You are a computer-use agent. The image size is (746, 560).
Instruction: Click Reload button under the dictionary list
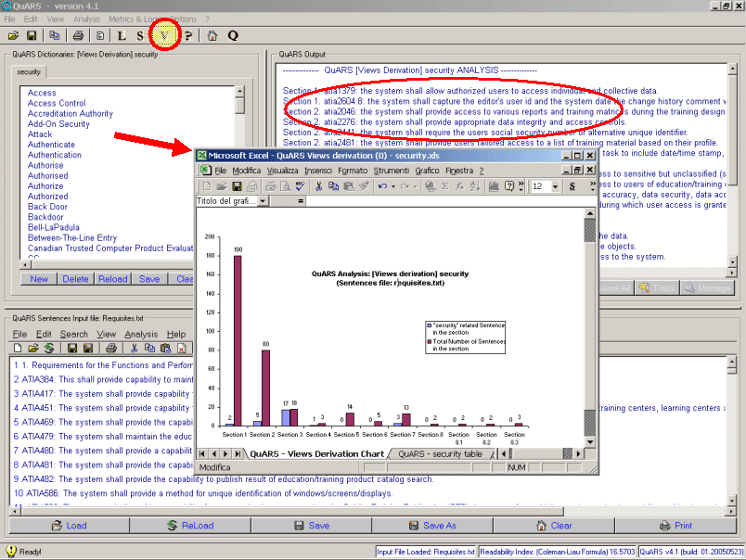pos(113,279)
